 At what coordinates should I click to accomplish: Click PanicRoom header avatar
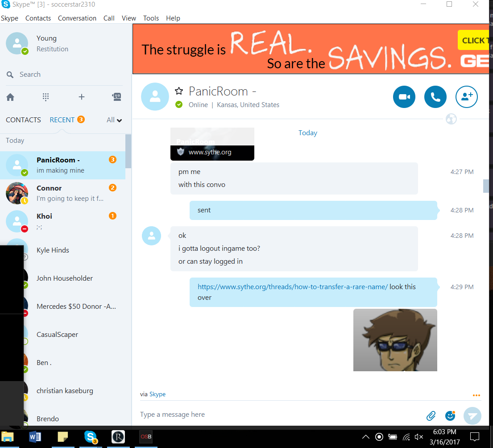tap(155, 96)
